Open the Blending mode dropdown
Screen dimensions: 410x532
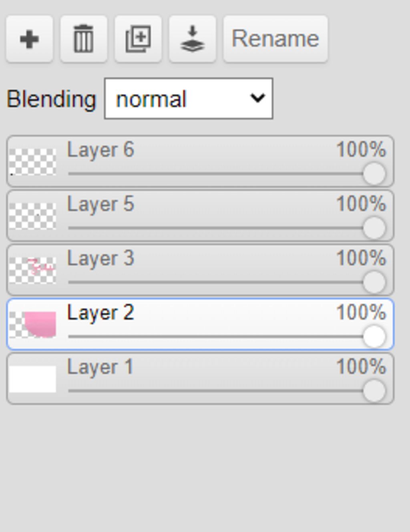pyautogui.click(x=189, y=98)
